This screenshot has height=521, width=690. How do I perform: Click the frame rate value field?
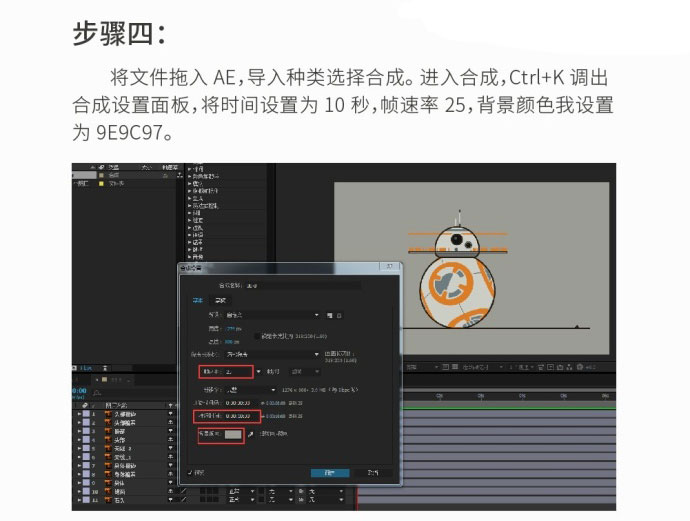coord(238,372)
